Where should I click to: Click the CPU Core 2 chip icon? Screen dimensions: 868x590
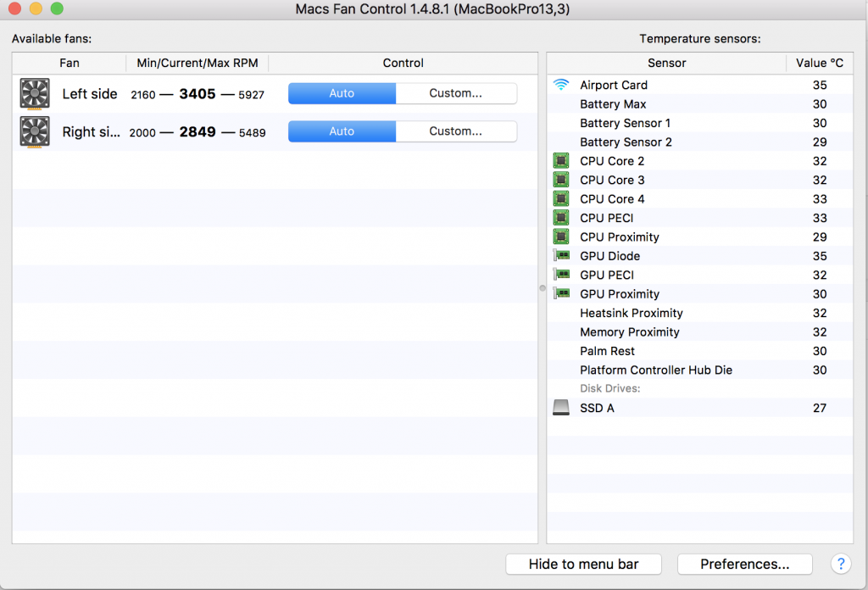click(561, 161)
